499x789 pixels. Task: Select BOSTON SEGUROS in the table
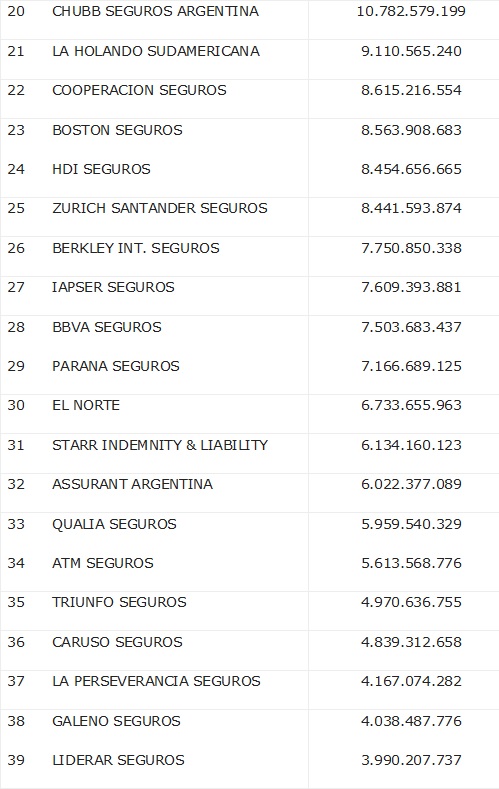117,130
